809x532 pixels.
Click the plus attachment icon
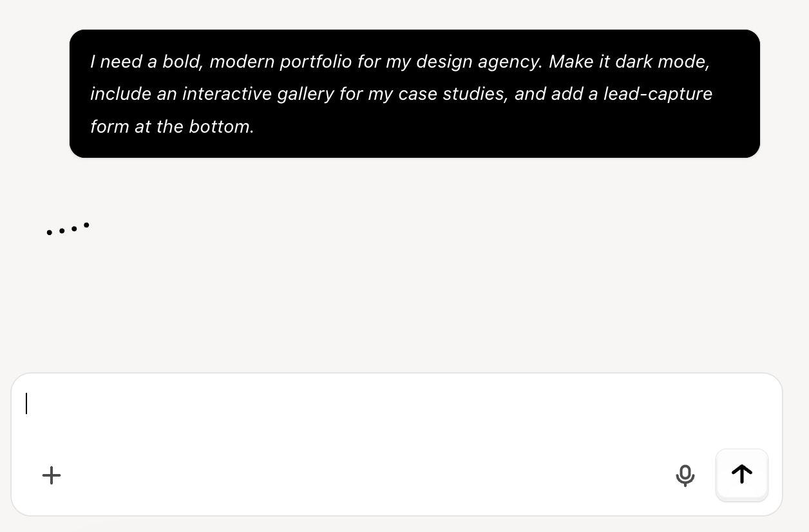coord(52,476)
